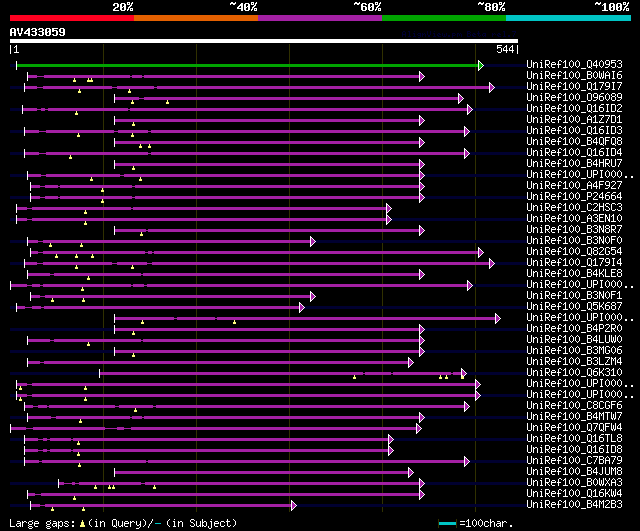Click the cyan ~100% identity legend segment

(569, 18)
